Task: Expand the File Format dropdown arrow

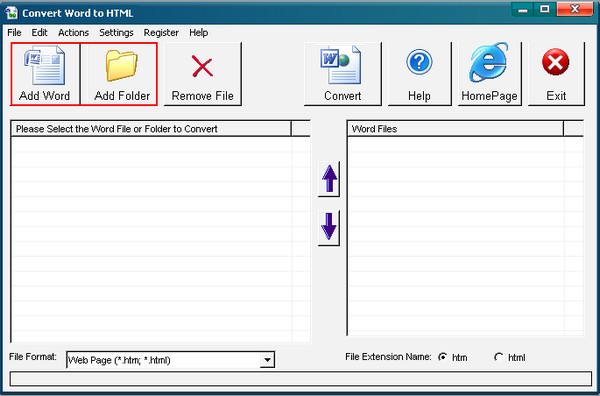Action: pyautogui.click(x=267, y=360)
